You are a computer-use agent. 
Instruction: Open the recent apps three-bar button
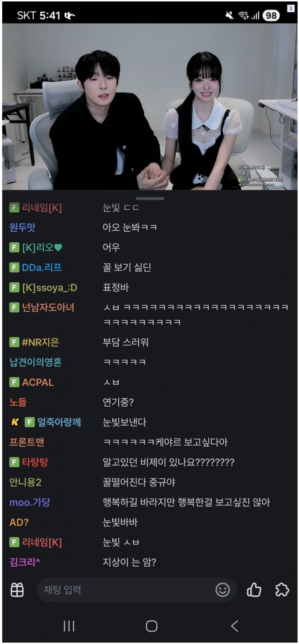(x=69, y=626)
